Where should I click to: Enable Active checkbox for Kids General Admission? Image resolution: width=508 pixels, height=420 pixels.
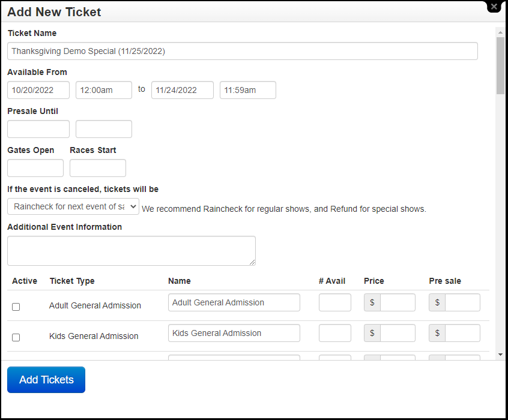16,337
